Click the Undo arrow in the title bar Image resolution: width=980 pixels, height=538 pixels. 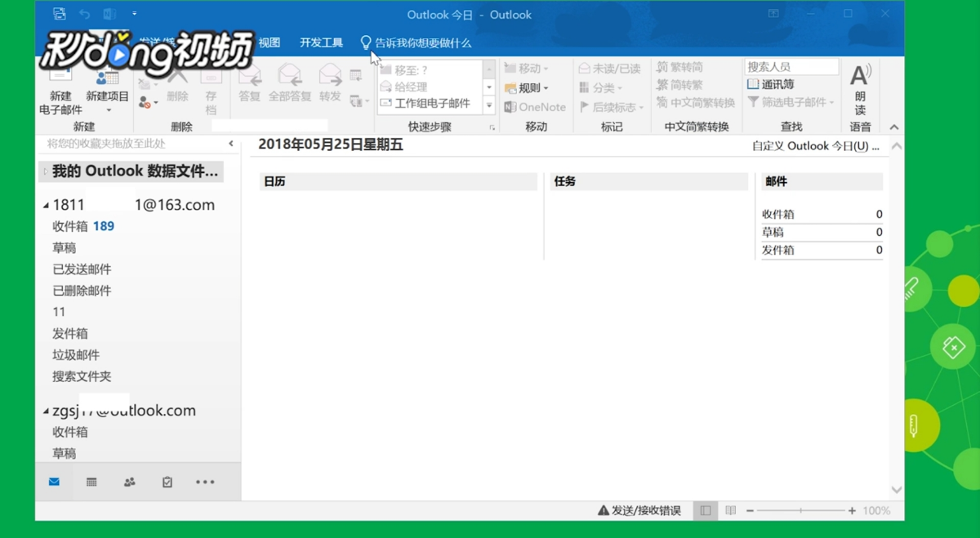(x=84, y=14)
